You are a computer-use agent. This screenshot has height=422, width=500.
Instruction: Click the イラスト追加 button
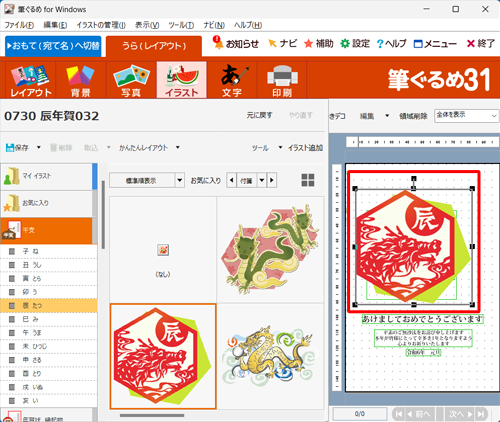(x=305, y=147)
